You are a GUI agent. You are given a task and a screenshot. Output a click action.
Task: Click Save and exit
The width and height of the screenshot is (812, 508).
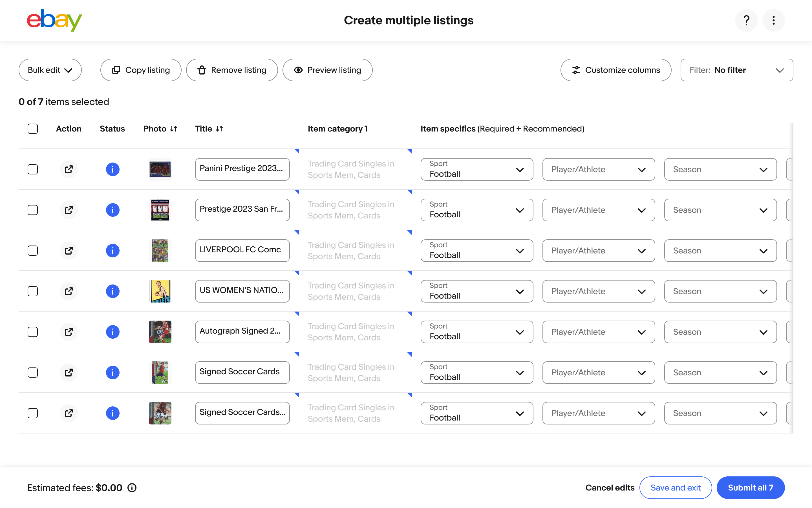pyautogui.click(x=676, y=487)
